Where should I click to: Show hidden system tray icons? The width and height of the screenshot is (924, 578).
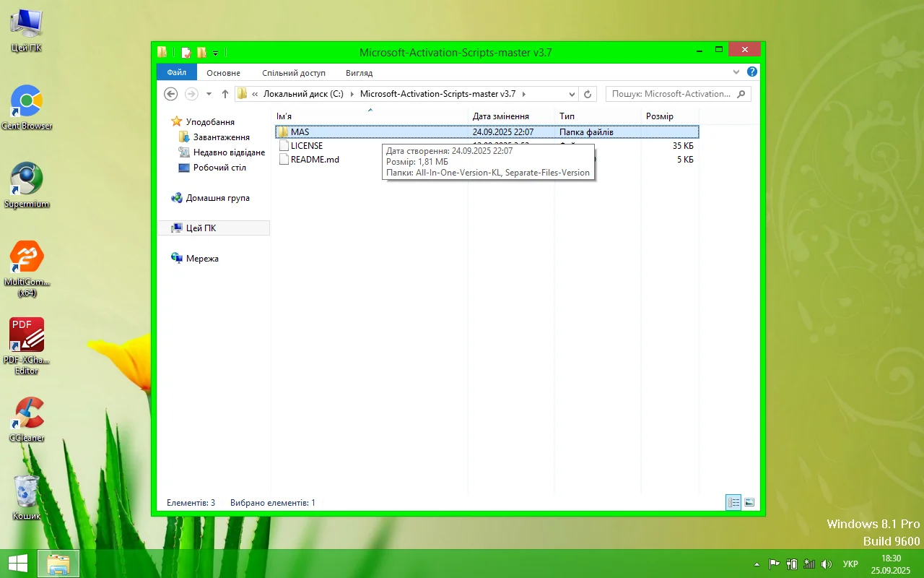[757, 564]
